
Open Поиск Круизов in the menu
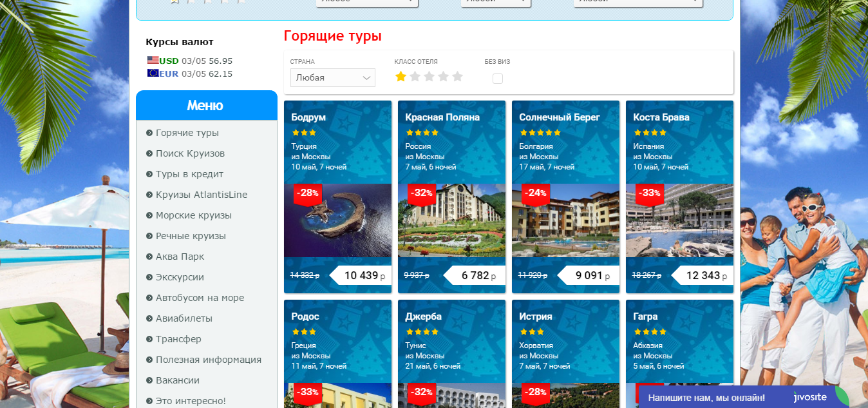[x=190, y=153]
